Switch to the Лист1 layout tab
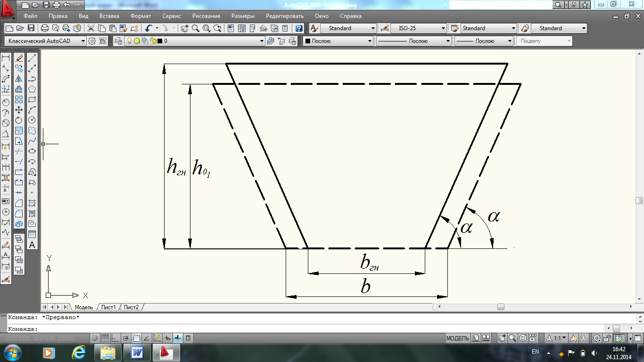Screen dimensions: 644x362 click(108, 307)
